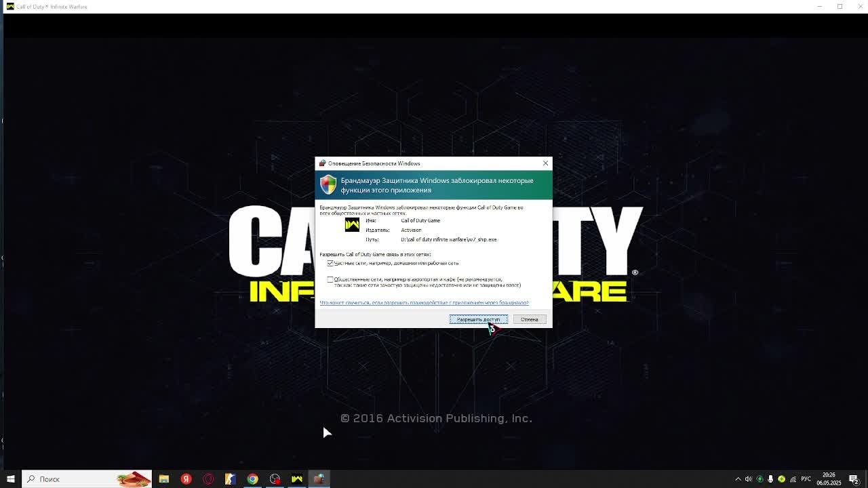The width and height of the screenshot is (868, 488).
Task: Show hidden system tray icons
Action: point(738,479)
